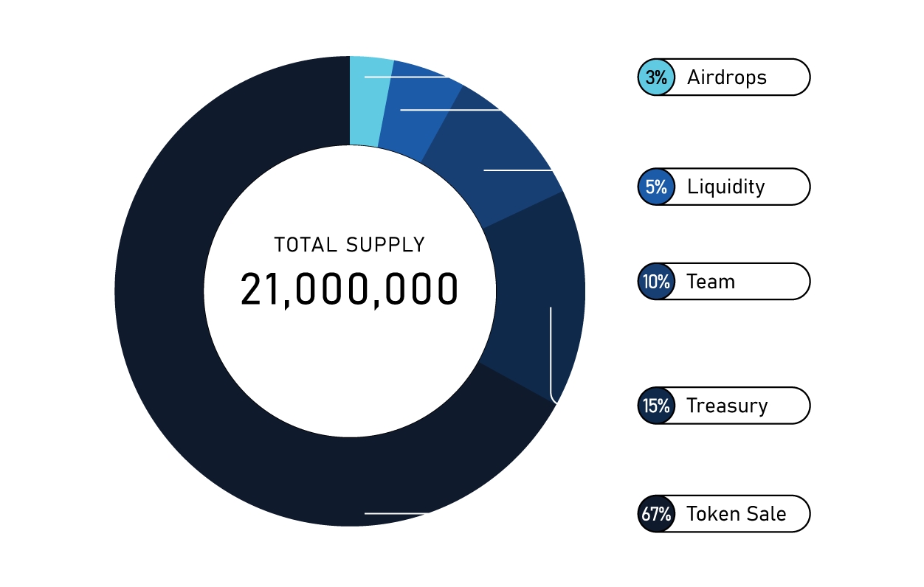
Task: Select the Token Sale legend label
Action: point(736,514)
